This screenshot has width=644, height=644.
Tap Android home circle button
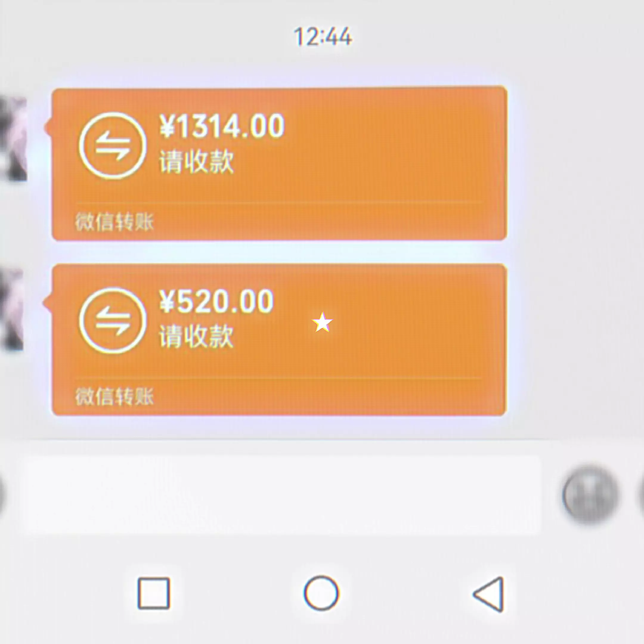321,593
